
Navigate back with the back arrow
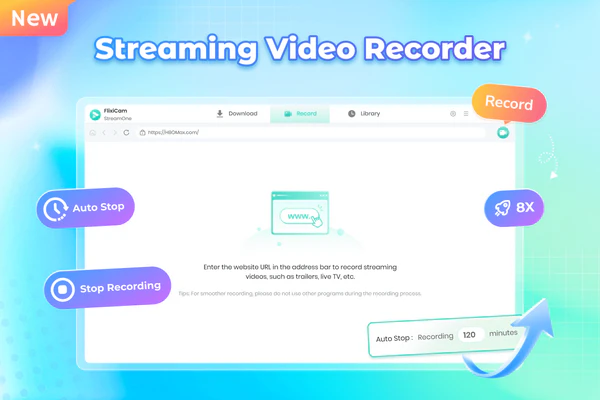[x=104, y=132]
